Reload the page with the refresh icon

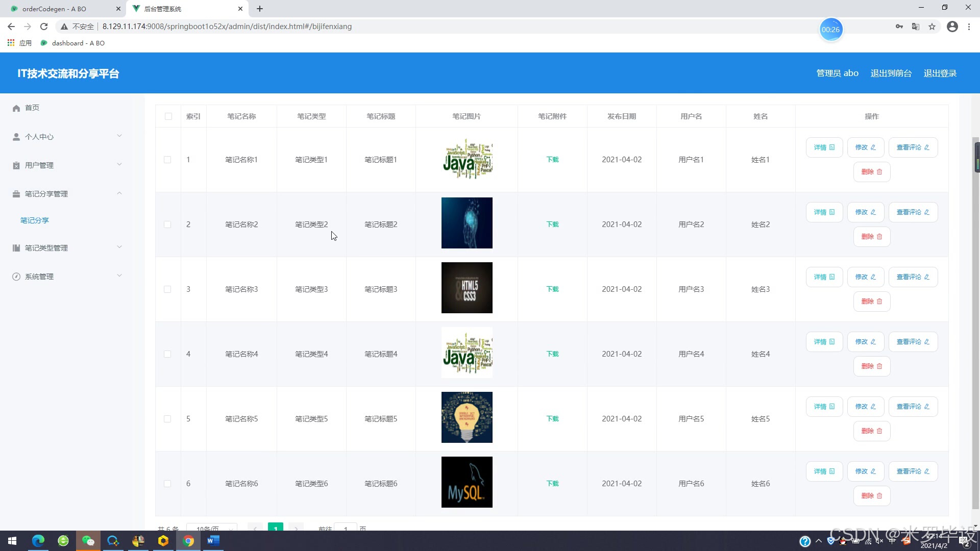(x=44, y=27)
